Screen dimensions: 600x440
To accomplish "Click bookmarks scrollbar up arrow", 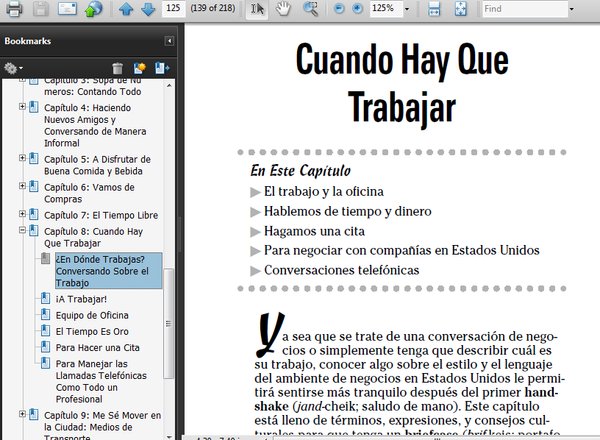I will point(169,85).
